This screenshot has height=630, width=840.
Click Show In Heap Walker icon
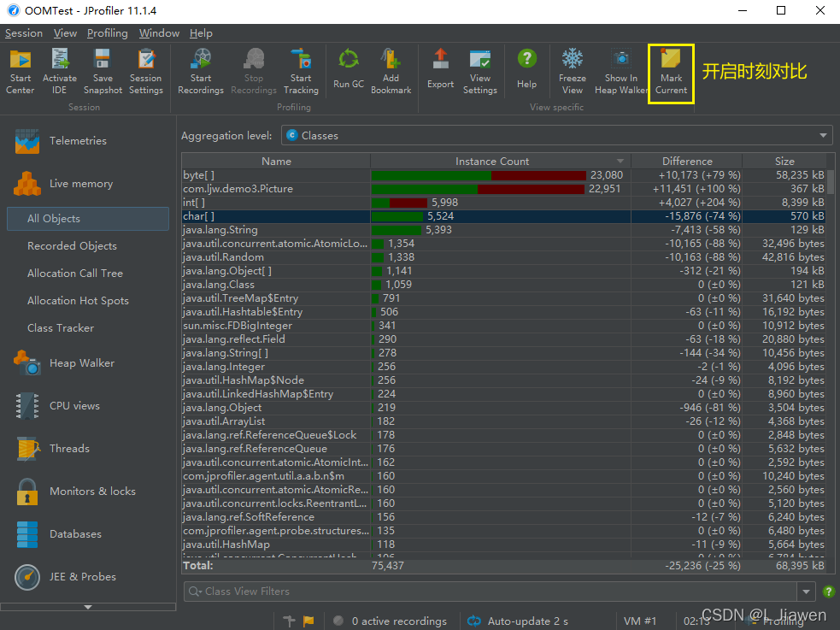pyautogui.click(x=620, y=71)
